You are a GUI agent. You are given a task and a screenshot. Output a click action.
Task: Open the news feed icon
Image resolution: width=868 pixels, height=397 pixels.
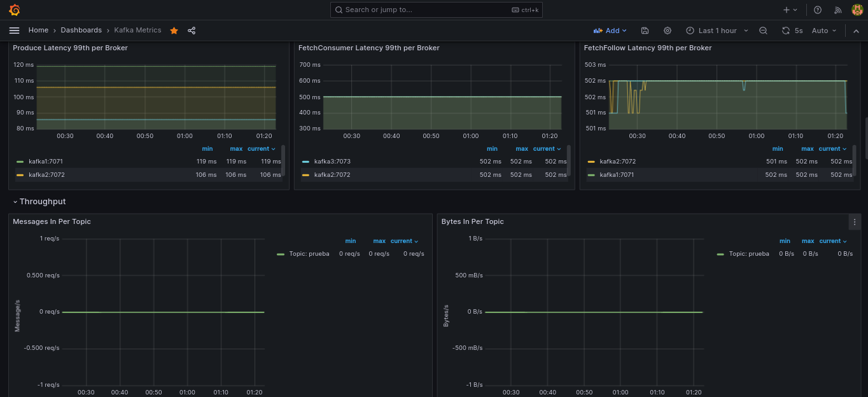[837, 10]
